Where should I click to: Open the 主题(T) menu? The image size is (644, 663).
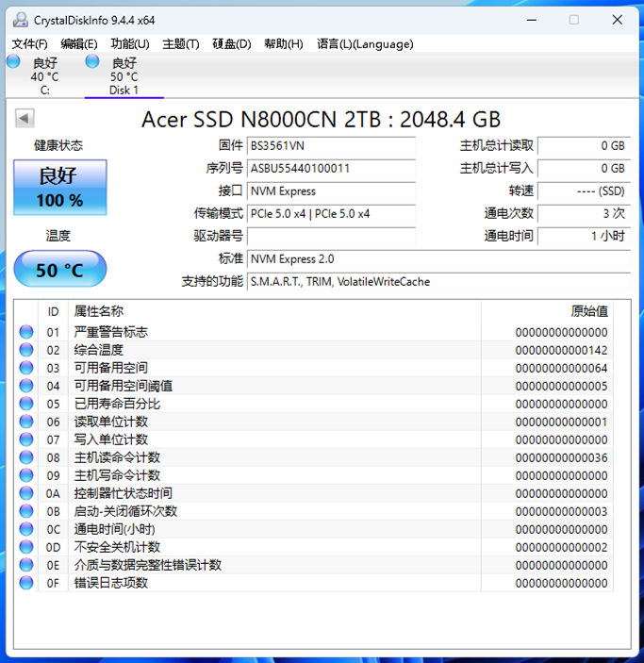click(181, 44)
